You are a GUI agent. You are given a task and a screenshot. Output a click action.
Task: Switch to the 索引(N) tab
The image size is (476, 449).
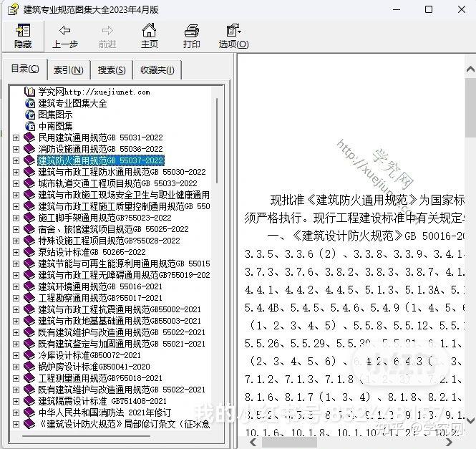pos(69,70)
